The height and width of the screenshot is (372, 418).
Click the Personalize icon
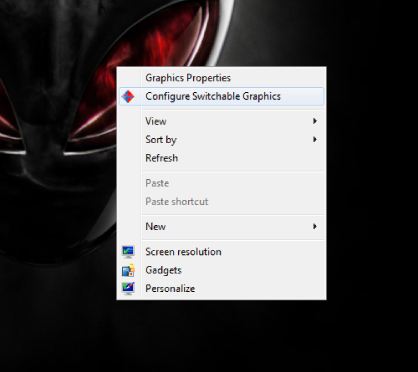[x=128, y=288]
